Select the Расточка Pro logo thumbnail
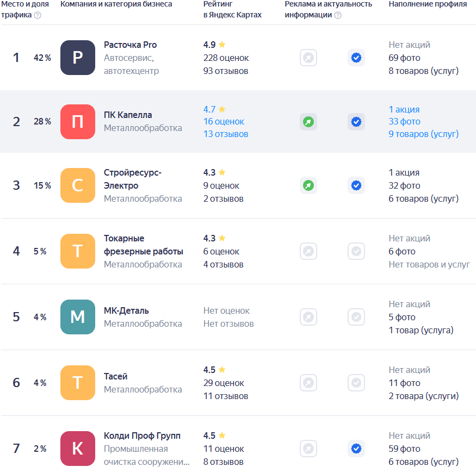This screenshot has width=476, height=473. [x=78, y=58]
